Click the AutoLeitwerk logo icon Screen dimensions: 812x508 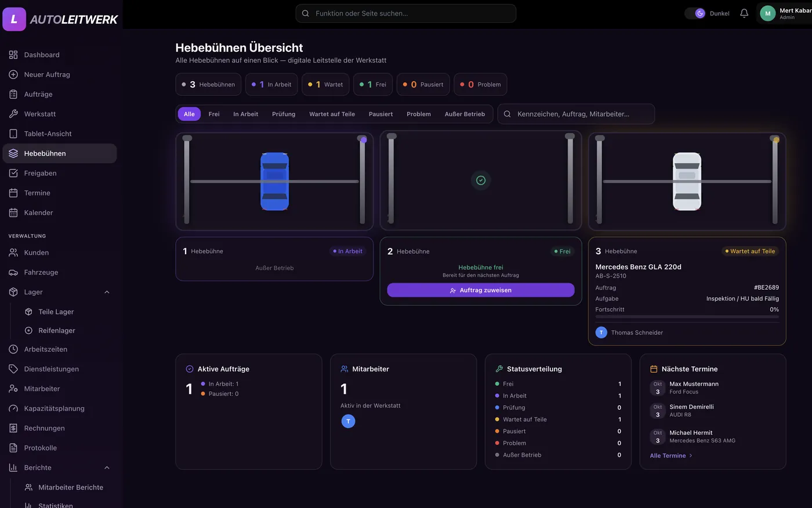(x=14, y=19)
